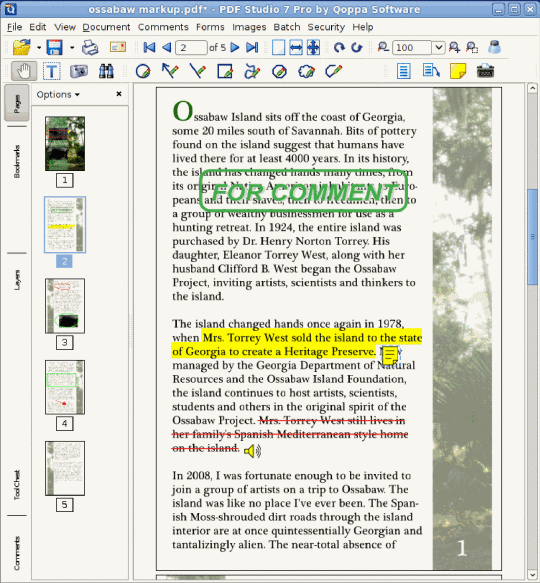The width and height of the screenshot is (540, 583).
Task: Expand the save options dropdown arrow
Action: tap(72, 48)
